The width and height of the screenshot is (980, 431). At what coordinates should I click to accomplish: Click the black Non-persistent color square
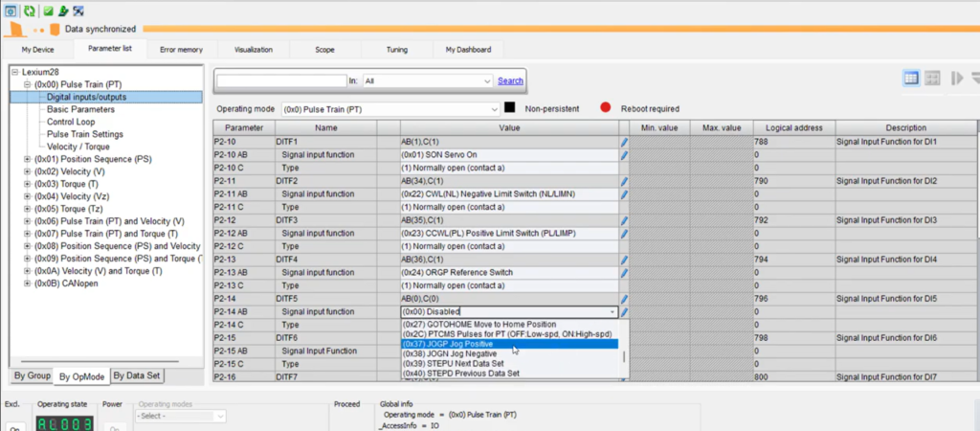[x=510, y=109]
